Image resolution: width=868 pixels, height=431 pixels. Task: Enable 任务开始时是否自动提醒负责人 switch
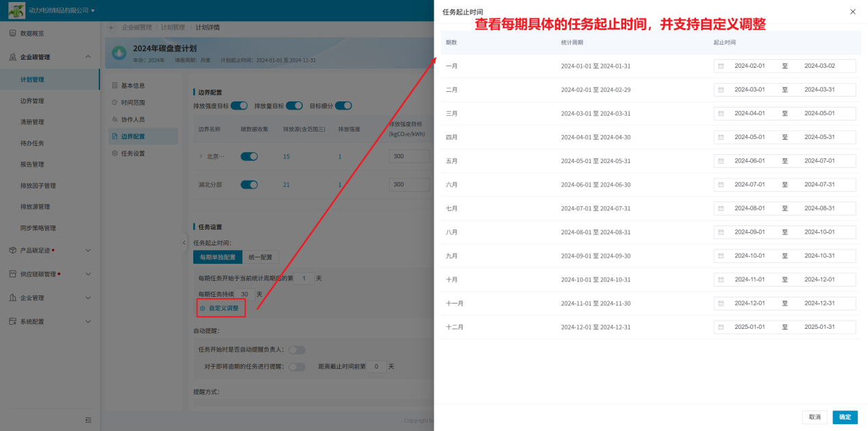pos(297,349)
